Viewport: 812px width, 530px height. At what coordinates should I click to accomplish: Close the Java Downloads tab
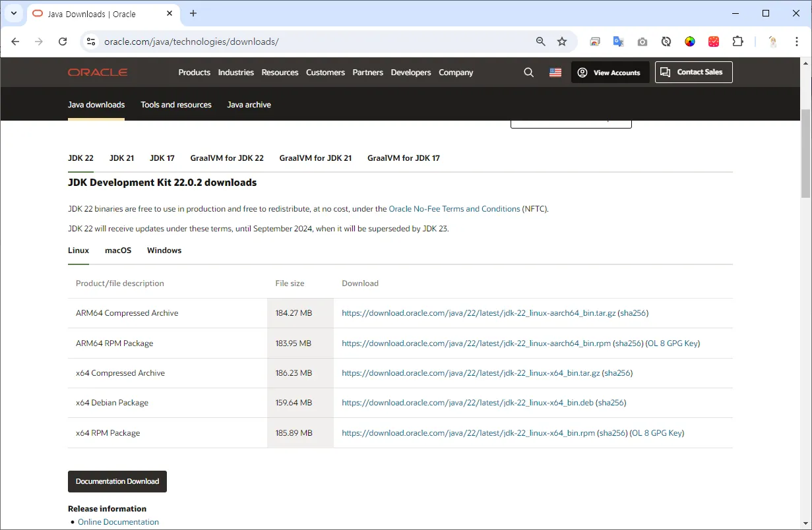coord(170,13)
